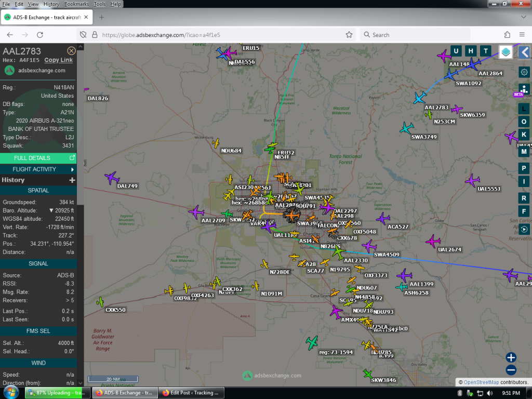Select the AAL2783 aircraft on the map
The height and width of the screenshot is (399, 532).
pyautogui.click(x=420, y=98)
